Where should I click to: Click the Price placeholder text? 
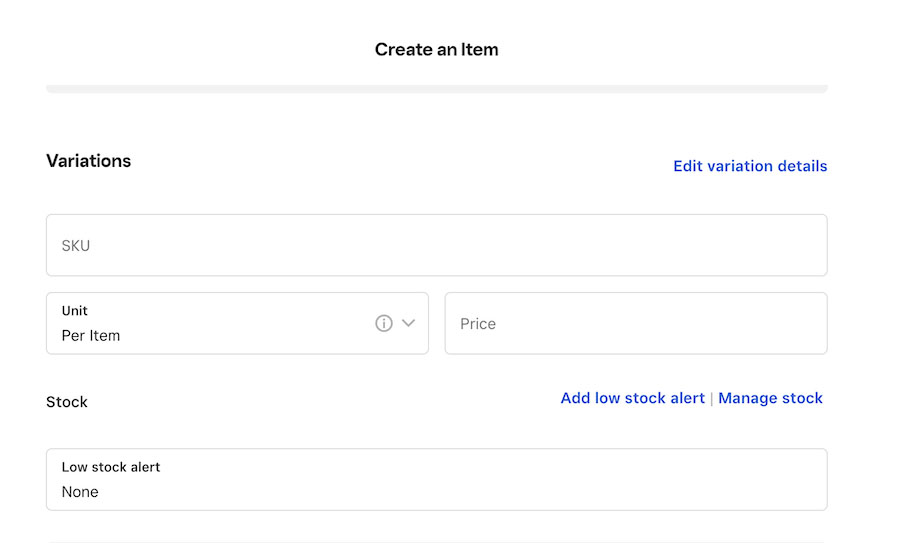point(478,324)
